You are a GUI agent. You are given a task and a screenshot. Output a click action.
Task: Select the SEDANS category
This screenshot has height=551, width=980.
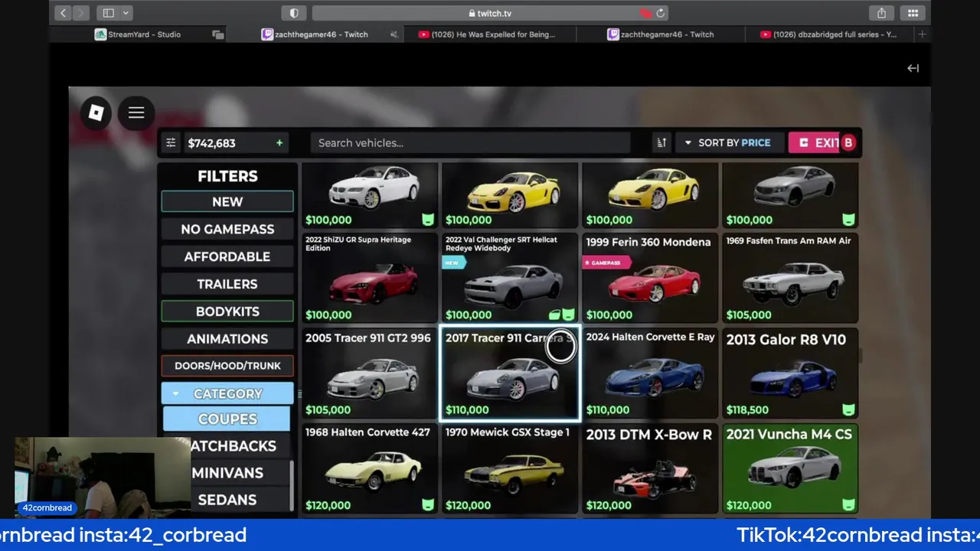click(x=227, y=500)
